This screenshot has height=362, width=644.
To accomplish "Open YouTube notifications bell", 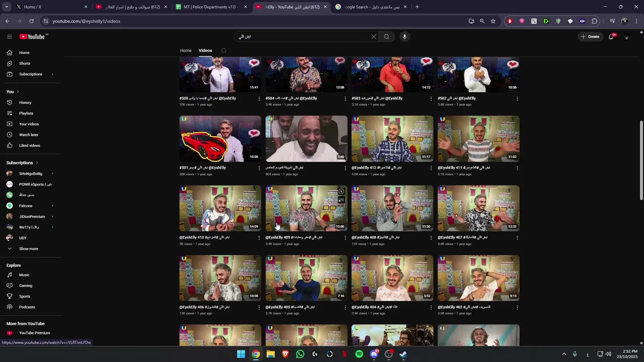I will click(611, 37).
